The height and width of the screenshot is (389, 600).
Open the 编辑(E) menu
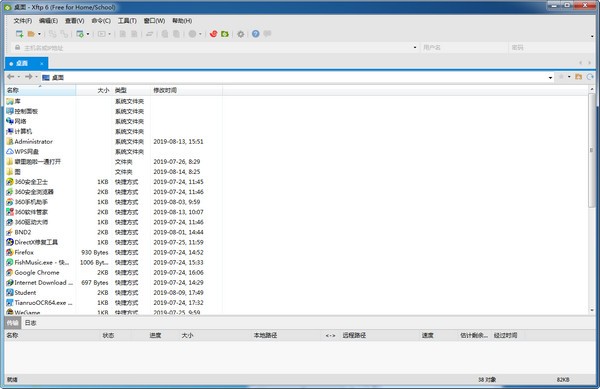[x=48, y=21]
